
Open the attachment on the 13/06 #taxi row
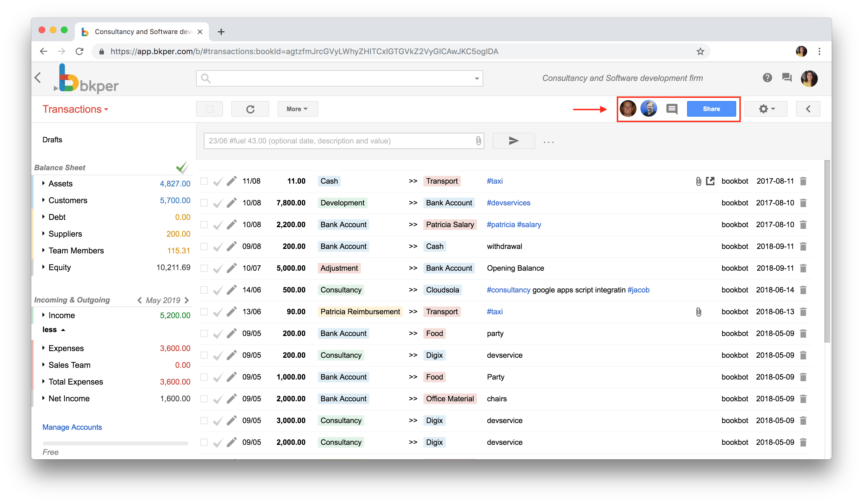(x=698, y=312)
